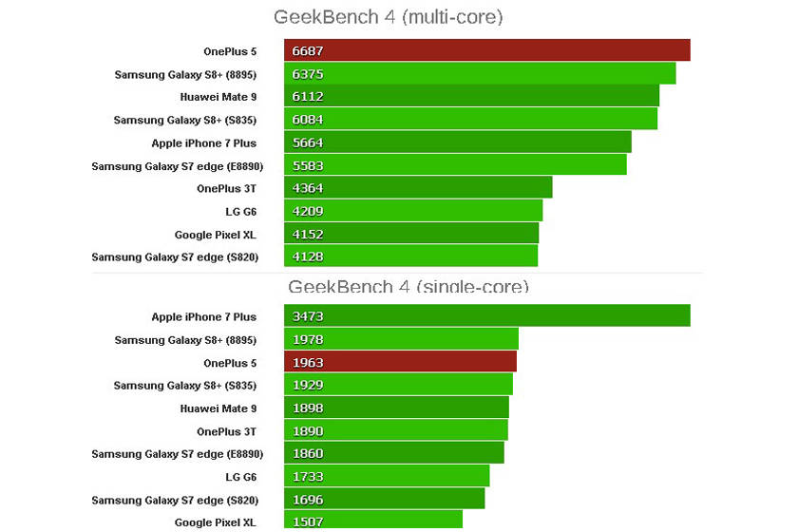This screenshot has height=532, width=798.
Task: Click the Samsung Galaxy S7 edge (S820) 1696 bar
Action: 384,499
